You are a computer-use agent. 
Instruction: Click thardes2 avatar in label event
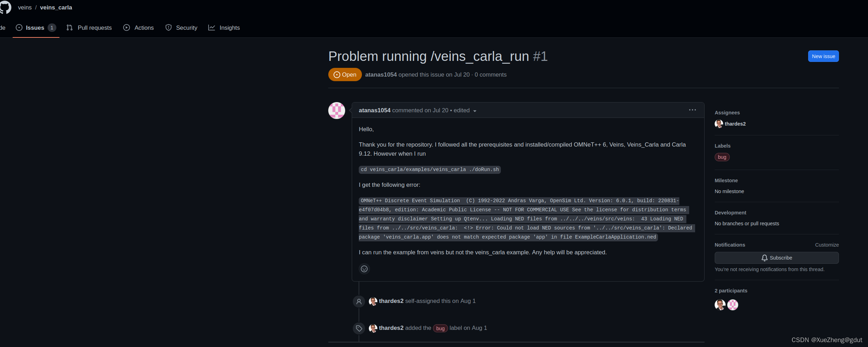[373, 328]
